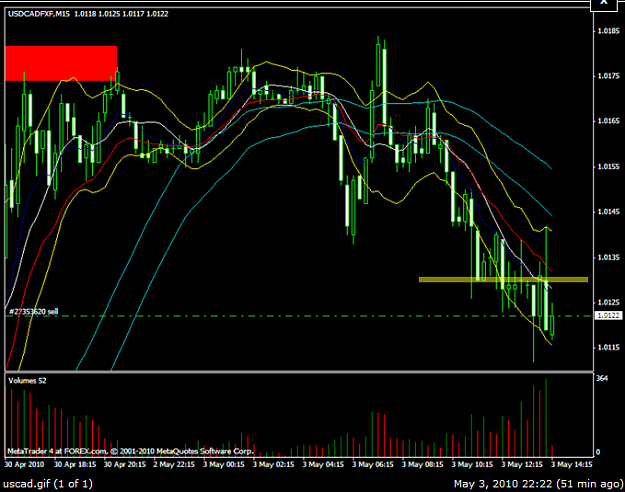The width and height of the screenshot is (625, 492).
Task: Select the yellow horizontal support line
Action: click(503, 279)
